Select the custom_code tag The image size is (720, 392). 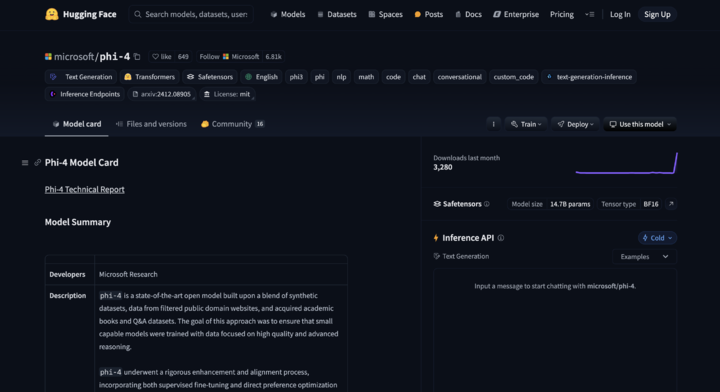click(x=513, y=77)
